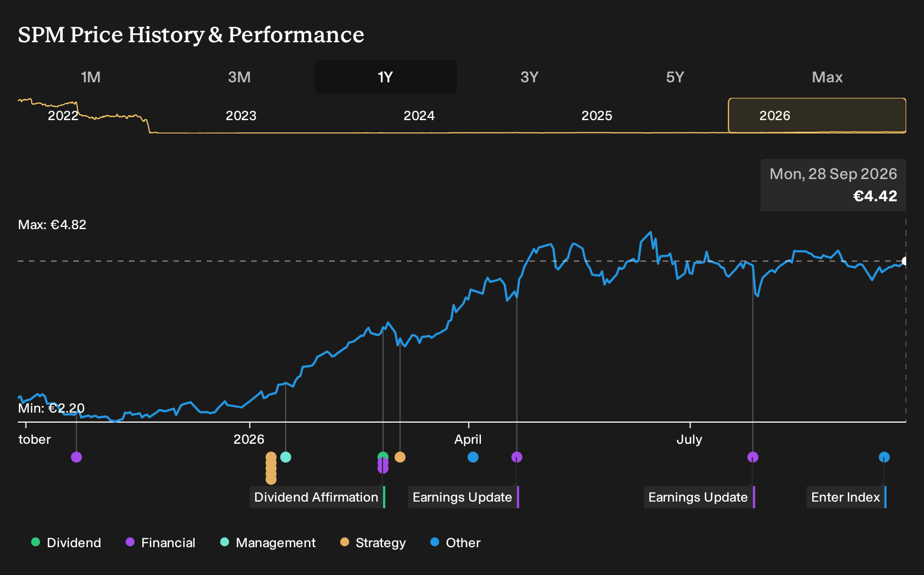
Task: Click the €4.42 price in tooltip
Action: (x=875, y=196)
